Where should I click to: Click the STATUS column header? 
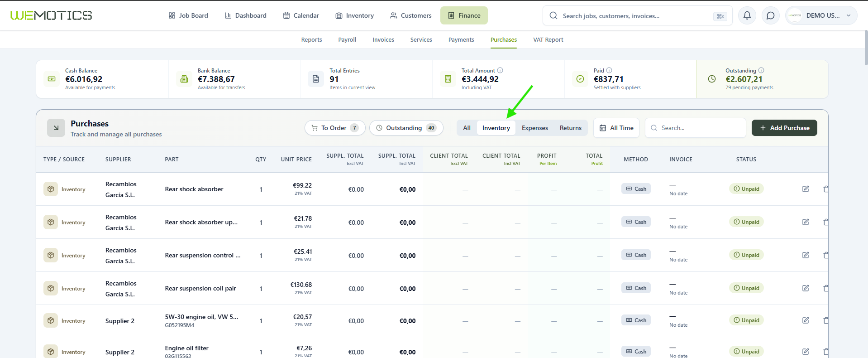[x=746, y=160]
